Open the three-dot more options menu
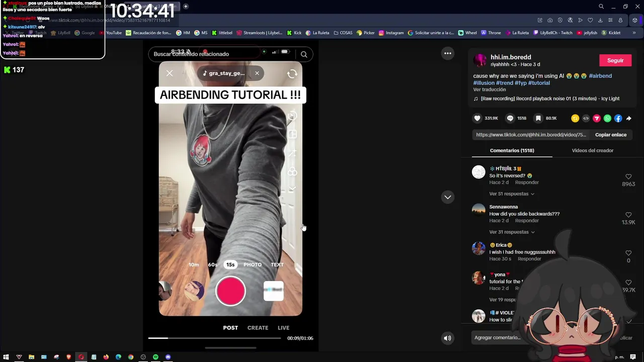Image resolution: width=644 pixels, height=362 pixels. [447, 53]
